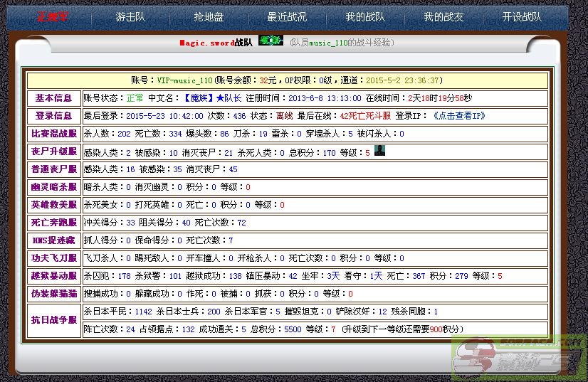
Task: Click the 幽灵暗杀服 row header
Action: click(53, 187)
